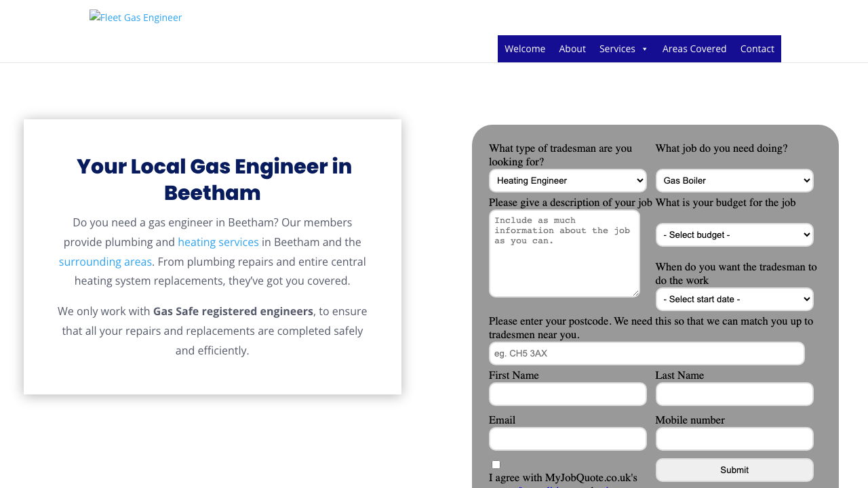The image size is (868, 488).
Task: Click the job description text area
Action: [x=564, y=253]
